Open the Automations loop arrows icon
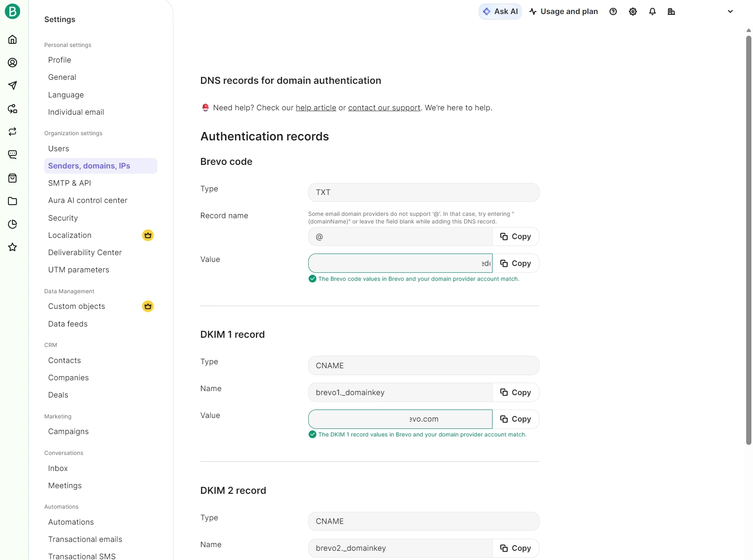753x560 pixels. 12,132
